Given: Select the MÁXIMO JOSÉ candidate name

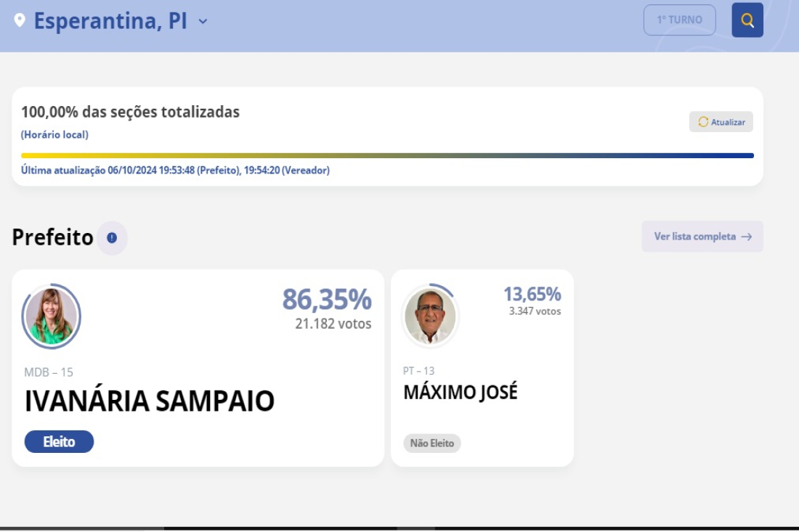Looking at the screenshot, I should [460, 392].
